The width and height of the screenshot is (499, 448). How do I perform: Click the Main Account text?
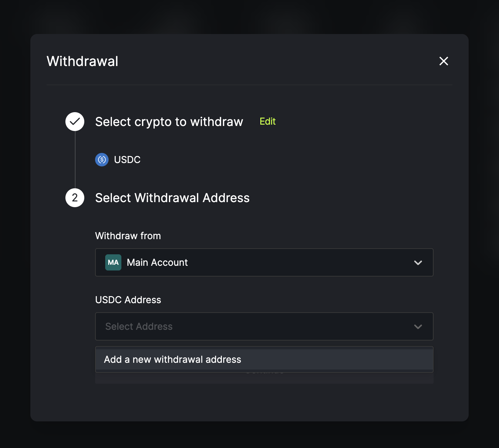[x=157, y=262]
